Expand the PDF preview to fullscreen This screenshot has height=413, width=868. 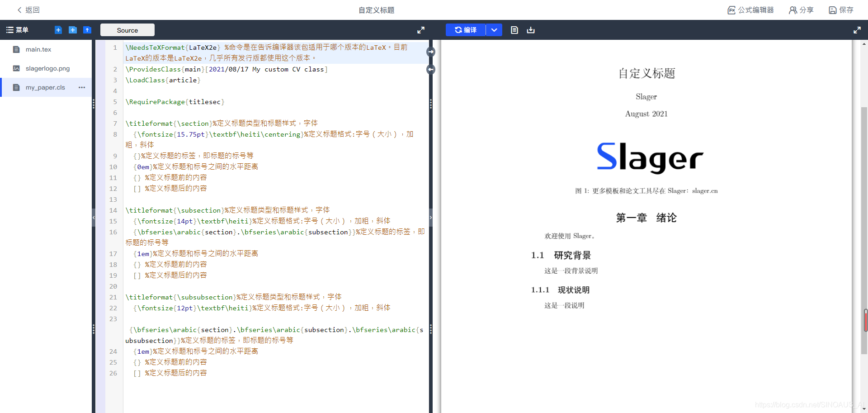pos(857,30)
